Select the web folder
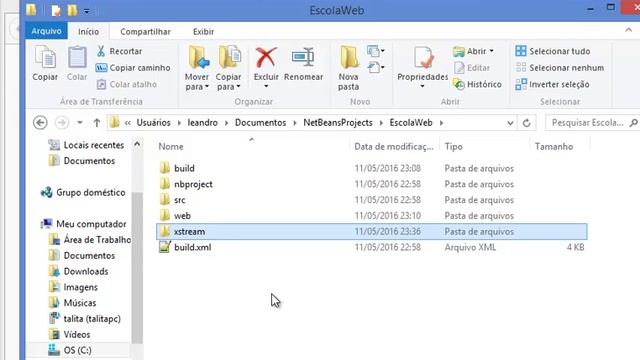The image size is (640, 360). (371, 216)
